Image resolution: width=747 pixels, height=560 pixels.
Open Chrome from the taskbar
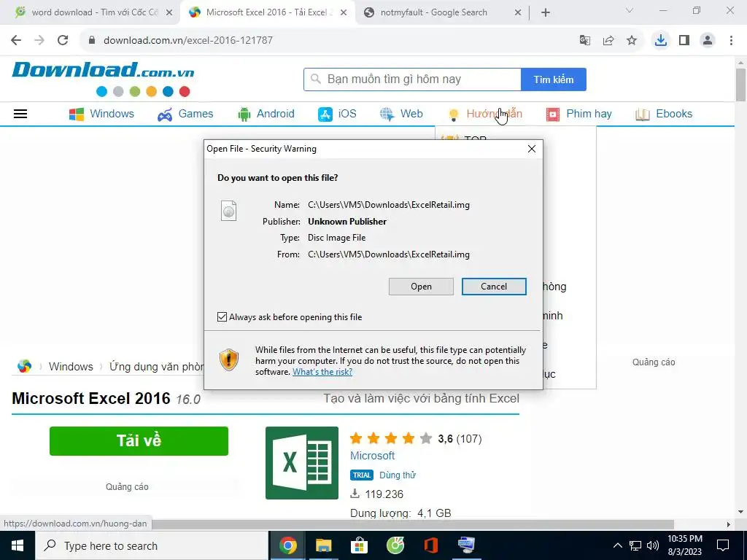pos(287,545)
